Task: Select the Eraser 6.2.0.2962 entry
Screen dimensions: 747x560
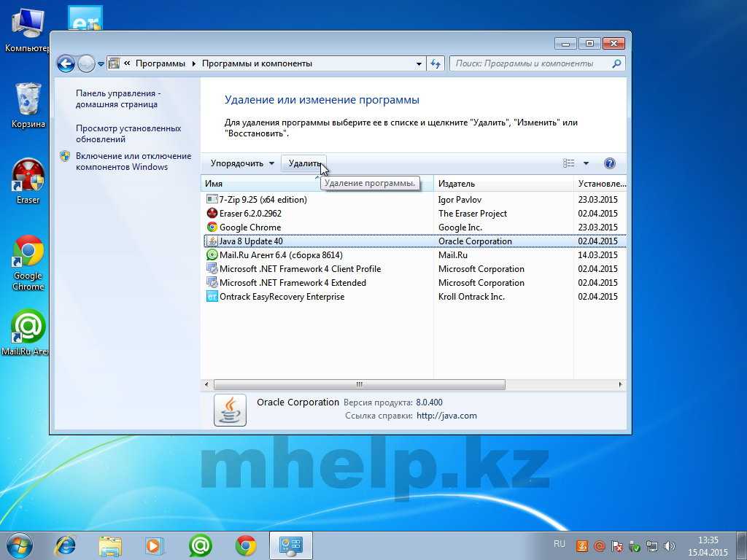Action: pyautogui.click(x=415, y=214)
